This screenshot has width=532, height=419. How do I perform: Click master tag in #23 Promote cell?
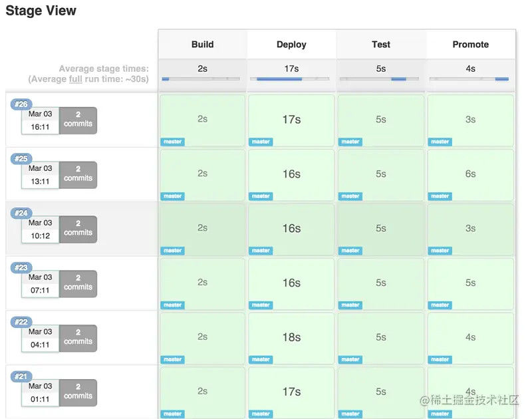click(x=440, y=305)
